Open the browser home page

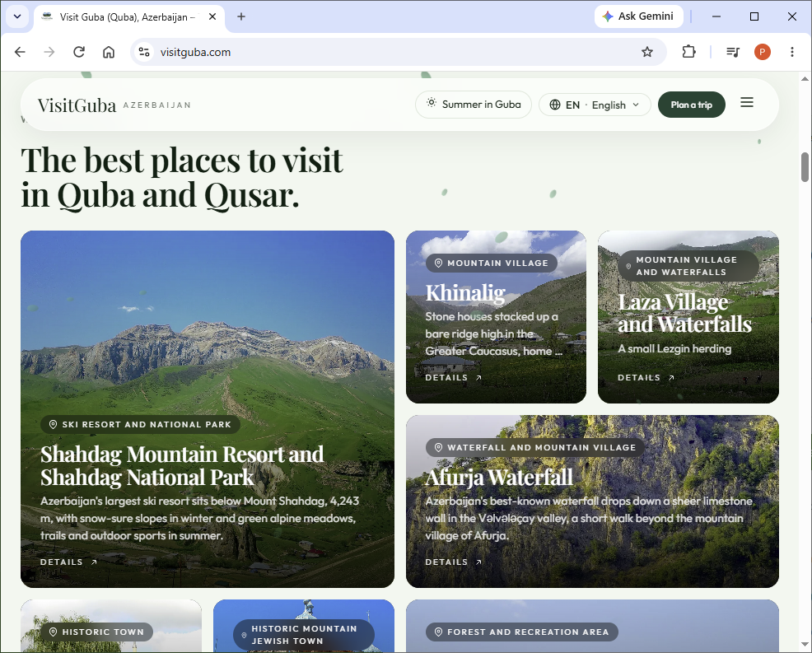click(x=108, y=52)
